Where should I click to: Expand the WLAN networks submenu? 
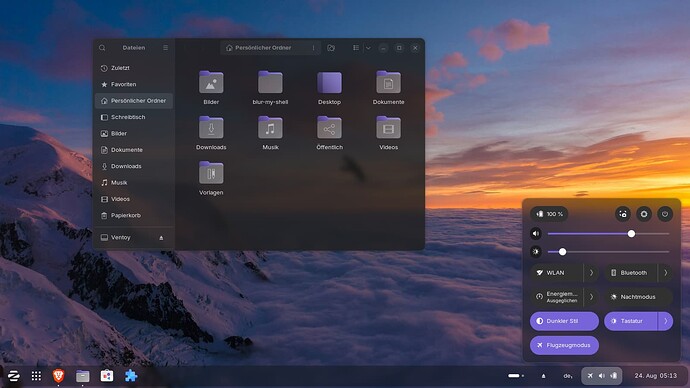(x=591, y=273)
